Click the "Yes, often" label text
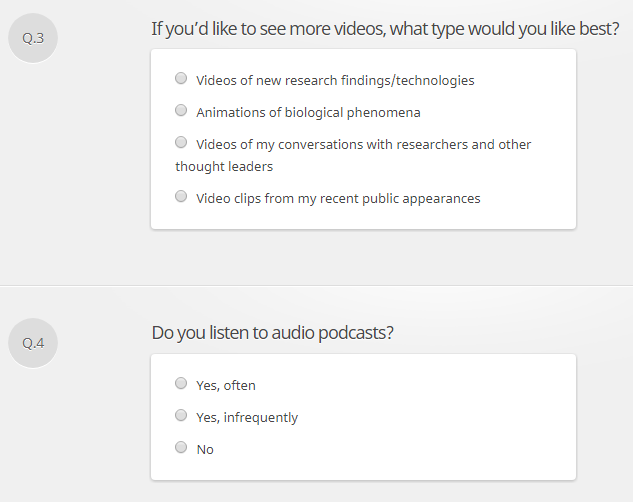This screenshot has height=502, width=633. (226, 385)
